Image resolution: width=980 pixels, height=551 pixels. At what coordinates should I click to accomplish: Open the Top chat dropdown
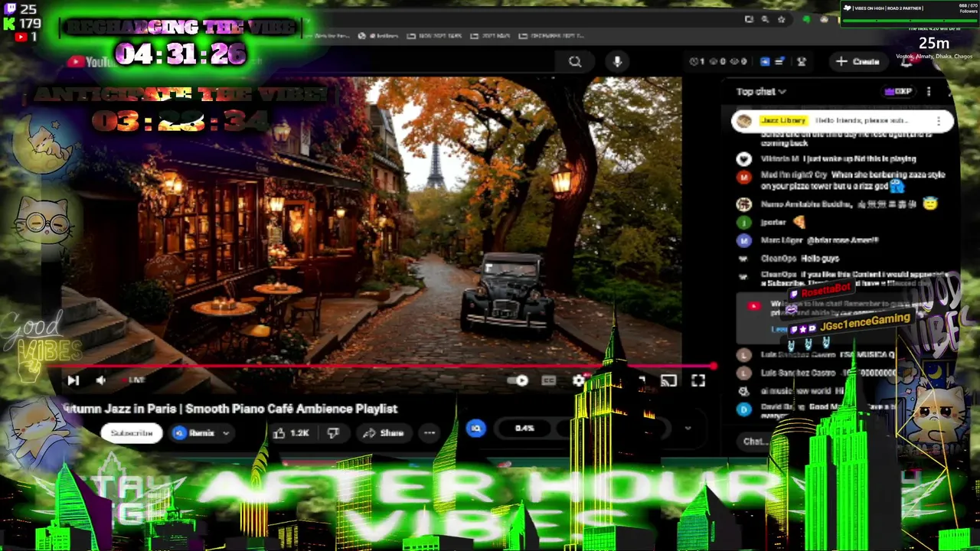[761, 92]
